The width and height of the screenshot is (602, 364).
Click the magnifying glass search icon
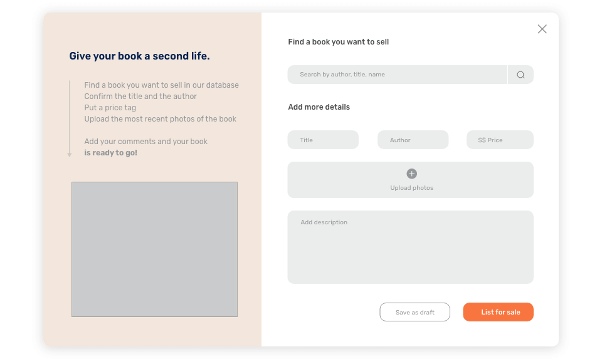click(x=520, y=75)
